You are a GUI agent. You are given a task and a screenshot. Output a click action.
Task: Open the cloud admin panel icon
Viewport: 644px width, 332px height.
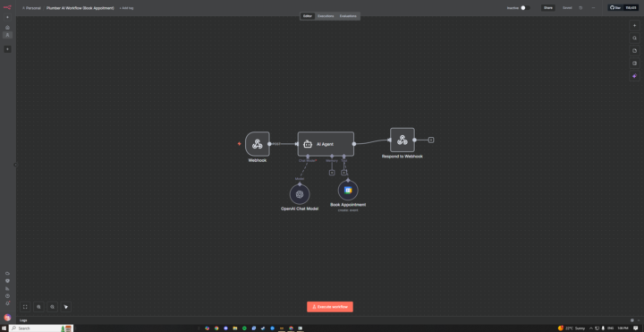[x=7, y=274]
